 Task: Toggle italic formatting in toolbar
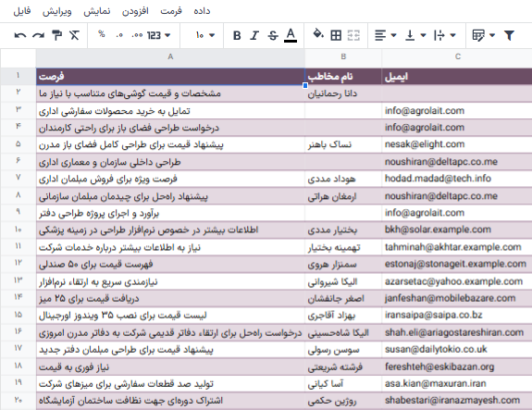(x=254, y=35)
